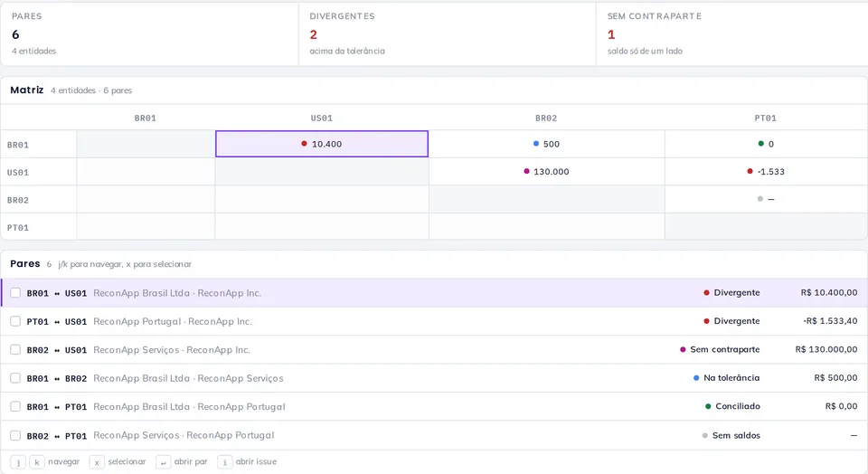
Task: Click the amount R$ 10.400,00
Action: (829, 292)
